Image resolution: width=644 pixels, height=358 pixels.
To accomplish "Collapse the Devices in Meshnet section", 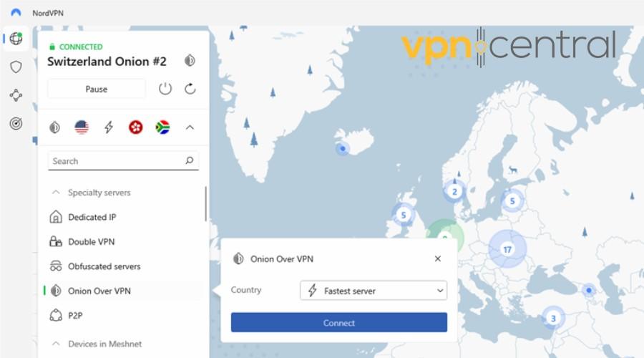I will (x=56, y=344).
